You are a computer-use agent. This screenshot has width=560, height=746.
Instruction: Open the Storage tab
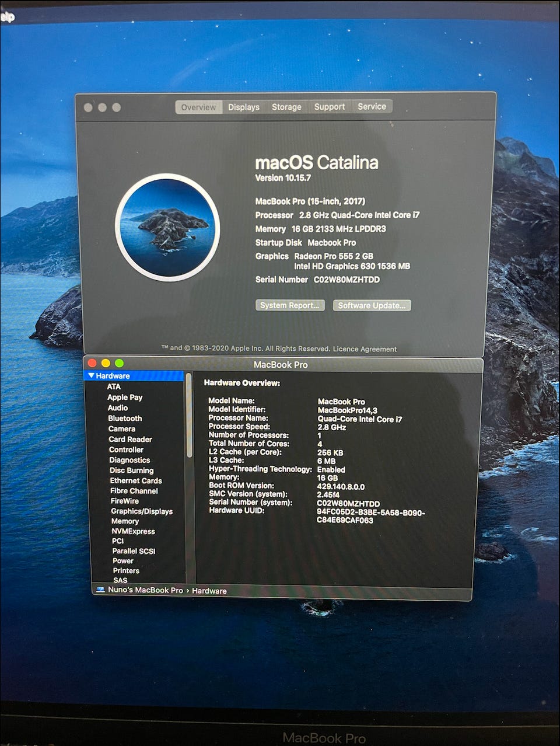286,107
